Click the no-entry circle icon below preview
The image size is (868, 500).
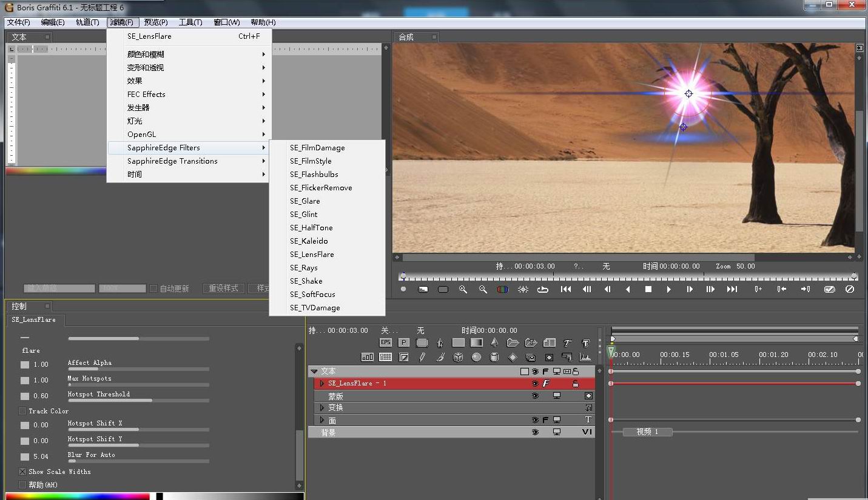(850, 289)
